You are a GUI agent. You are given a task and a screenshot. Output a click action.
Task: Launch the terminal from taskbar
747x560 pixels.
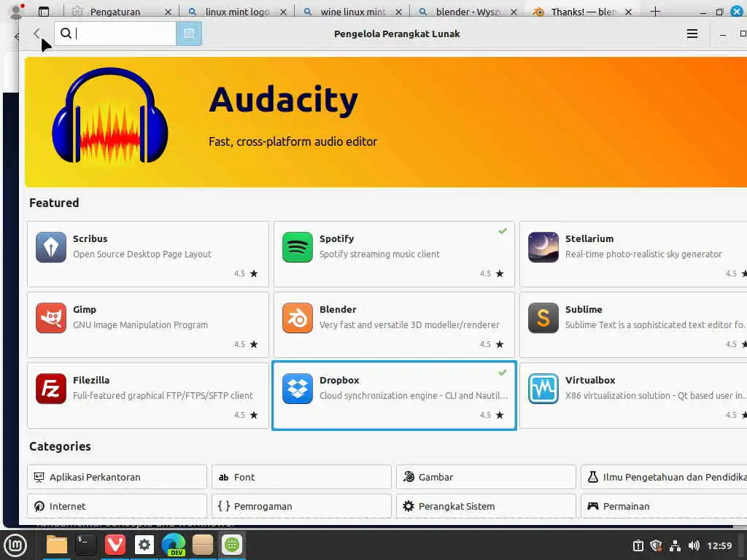(x=86, y=545)
